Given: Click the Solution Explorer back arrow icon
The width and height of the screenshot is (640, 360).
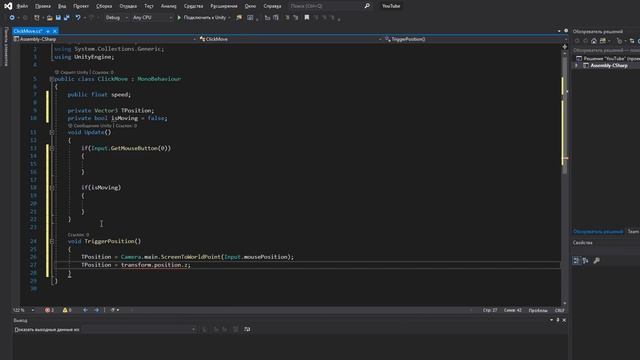Looking at the screenshot, I should (x=577, y=41).
